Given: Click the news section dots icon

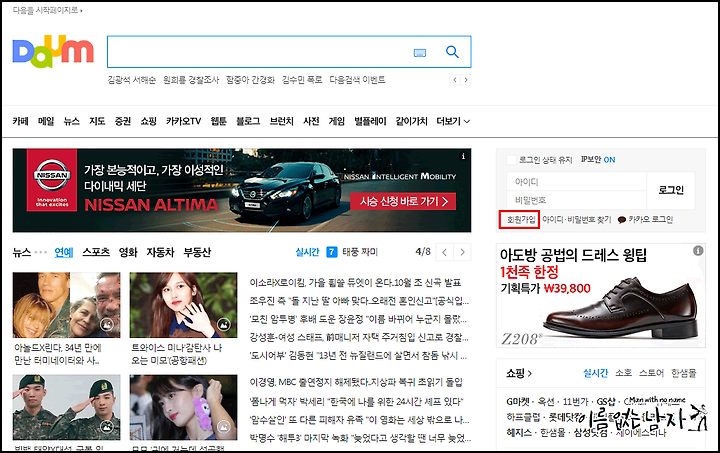Looking at the screenshot, I should 41,252.
